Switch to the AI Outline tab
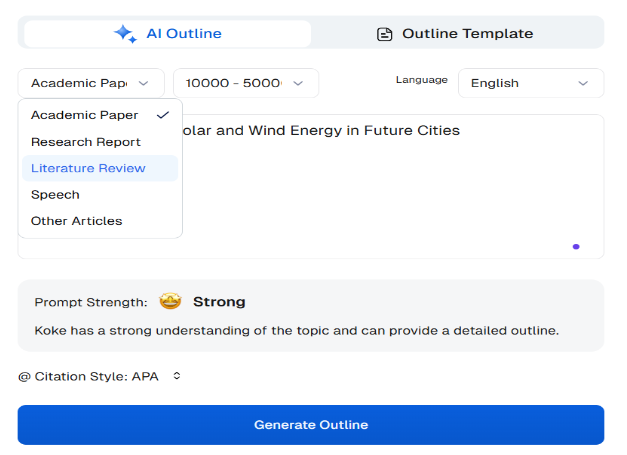Image resolution: width=627 pixels, height=455 pixels. (x=167, y=34)
